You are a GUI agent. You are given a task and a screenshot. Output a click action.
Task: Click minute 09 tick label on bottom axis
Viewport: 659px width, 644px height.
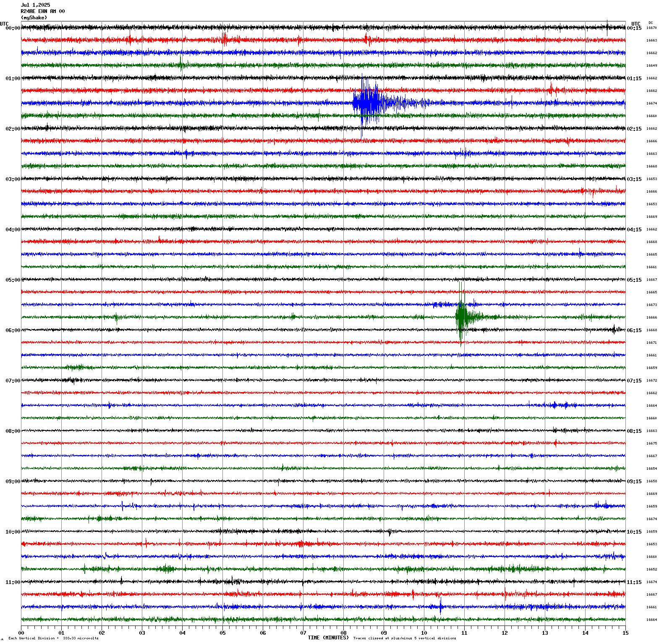(384, 633)
